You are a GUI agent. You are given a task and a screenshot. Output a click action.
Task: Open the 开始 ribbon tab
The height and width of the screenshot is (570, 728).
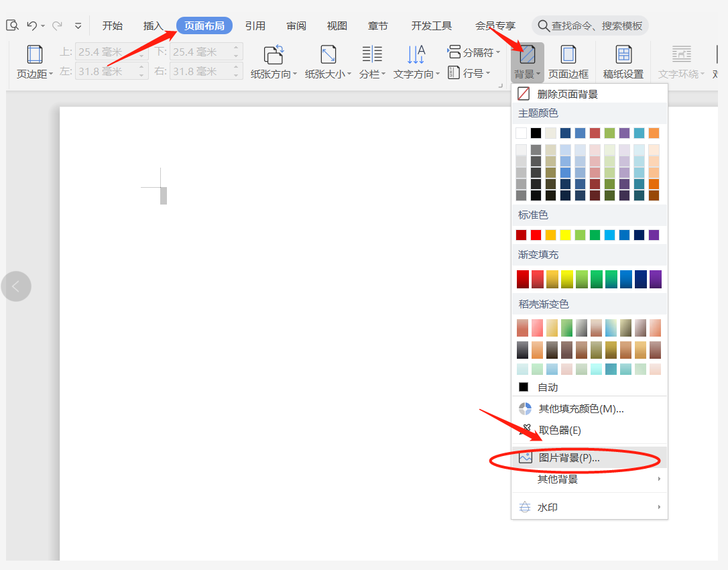[x=113, y=25]
